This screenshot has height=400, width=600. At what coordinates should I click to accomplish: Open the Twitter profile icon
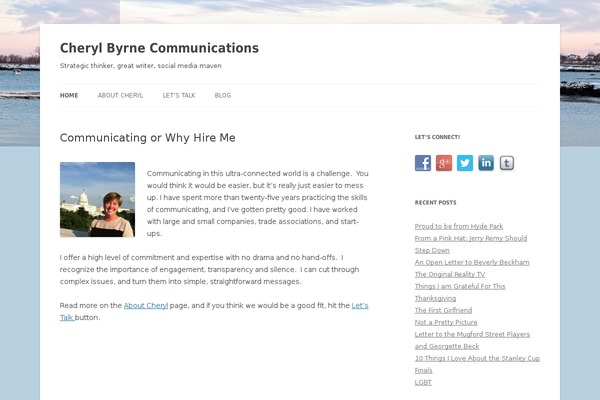click(465, 163)
